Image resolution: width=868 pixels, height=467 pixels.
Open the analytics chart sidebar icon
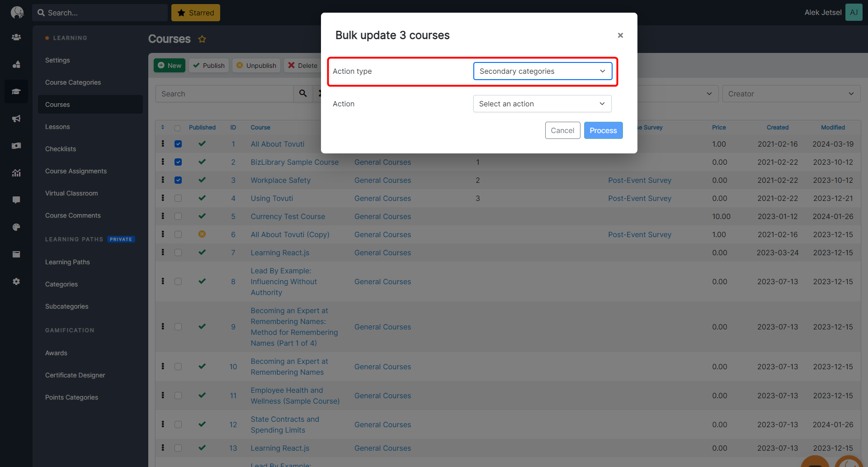(16, 173)
